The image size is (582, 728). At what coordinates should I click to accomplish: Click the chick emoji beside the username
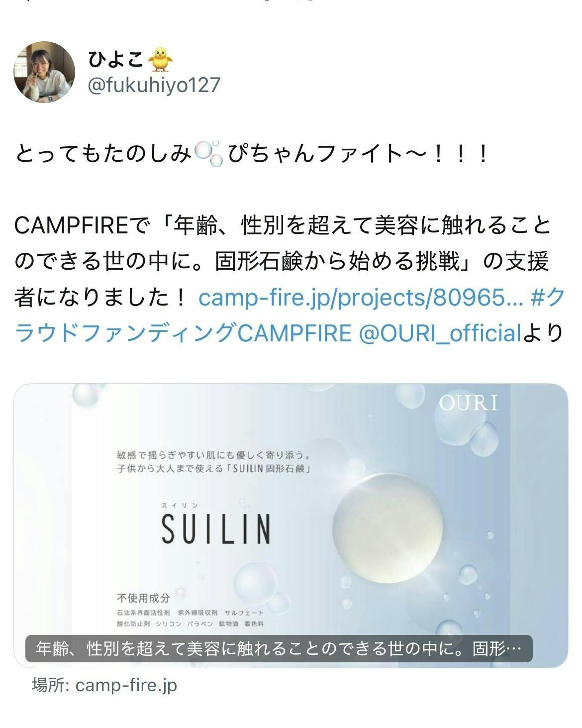161,59
